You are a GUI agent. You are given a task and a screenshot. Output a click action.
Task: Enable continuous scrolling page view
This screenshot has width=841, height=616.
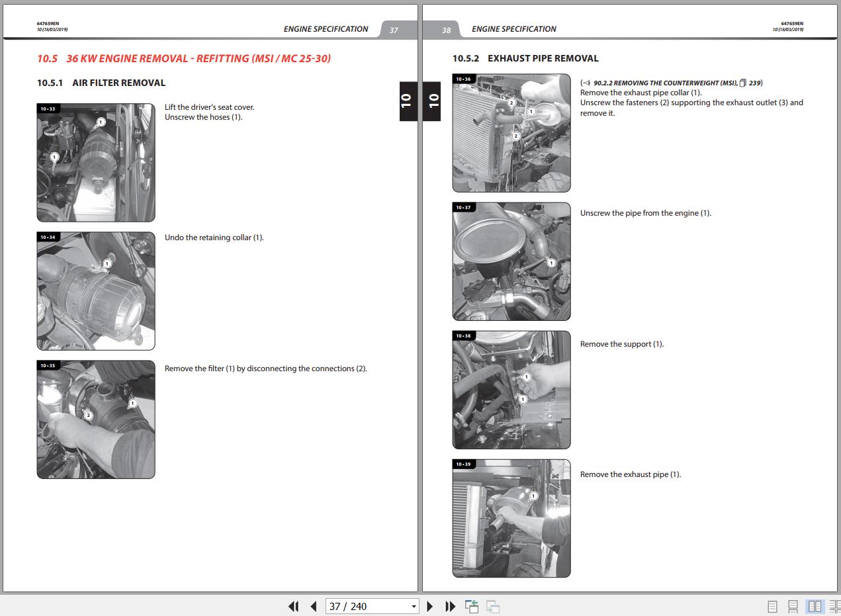pos(793,606)
